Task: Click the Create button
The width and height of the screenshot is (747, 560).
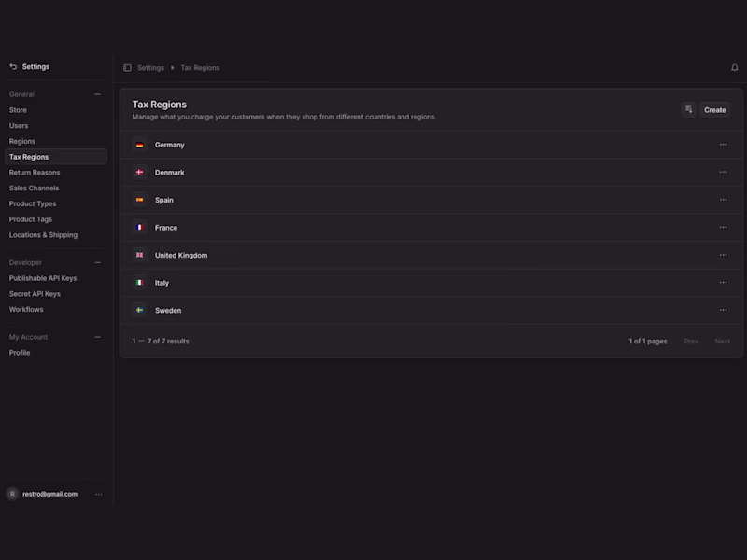Action: 714,110
